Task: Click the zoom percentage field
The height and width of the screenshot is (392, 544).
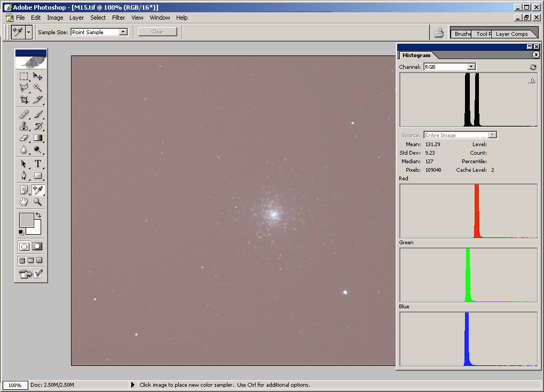Action: (x=15, y=385)
